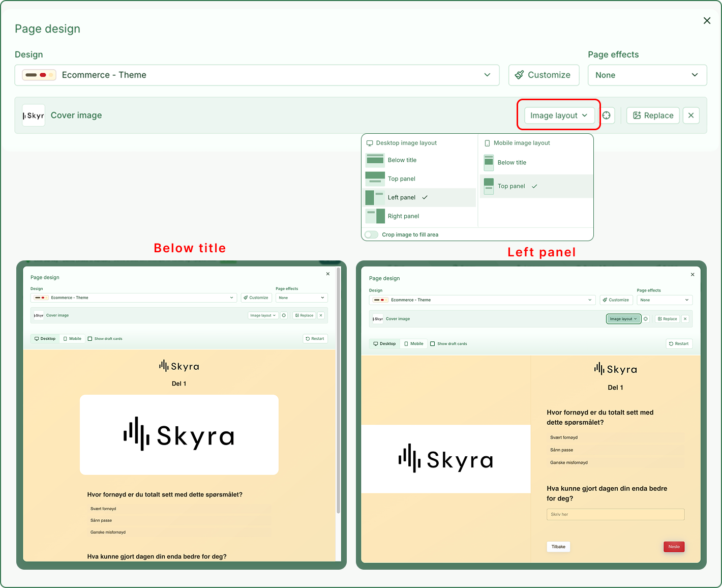
Task: Click focus point icon in Below title preview
Action: (284, 315)
